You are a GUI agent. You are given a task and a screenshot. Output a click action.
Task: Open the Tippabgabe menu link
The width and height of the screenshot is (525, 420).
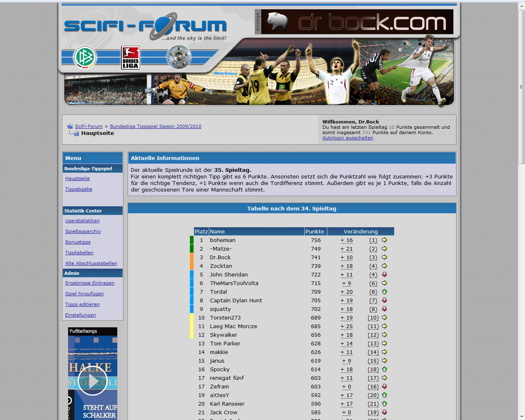click(x=79, y=189)
